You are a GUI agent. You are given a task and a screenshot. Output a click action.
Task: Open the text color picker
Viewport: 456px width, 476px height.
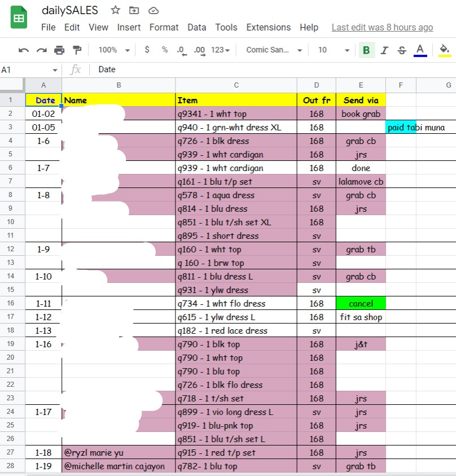coord(420,50)
